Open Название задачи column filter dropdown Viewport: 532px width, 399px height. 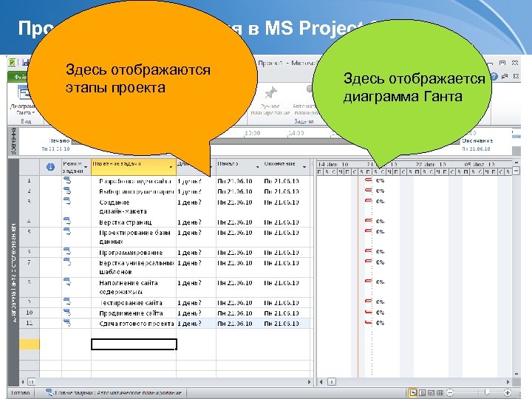[171, 167]
